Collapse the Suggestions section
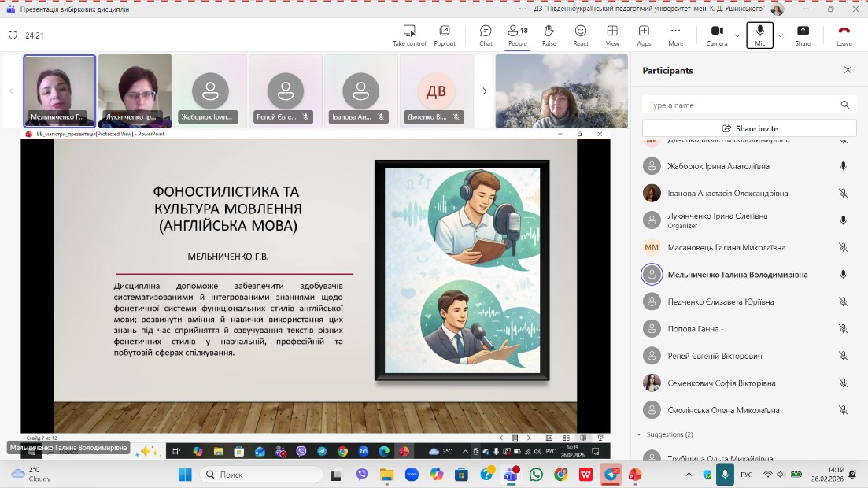Viewport: 868px width, 488px height. click(638, 434)
